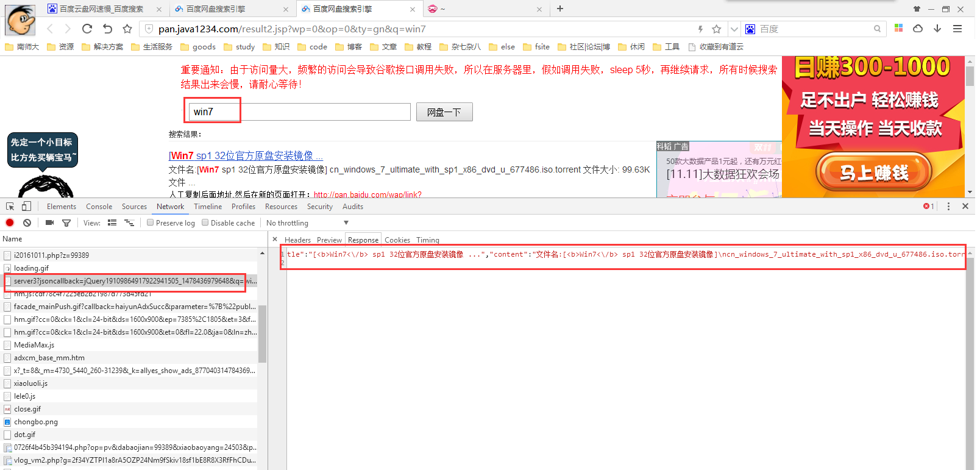
Task: Click the star icon inside address bar
Action: [717, 29]
